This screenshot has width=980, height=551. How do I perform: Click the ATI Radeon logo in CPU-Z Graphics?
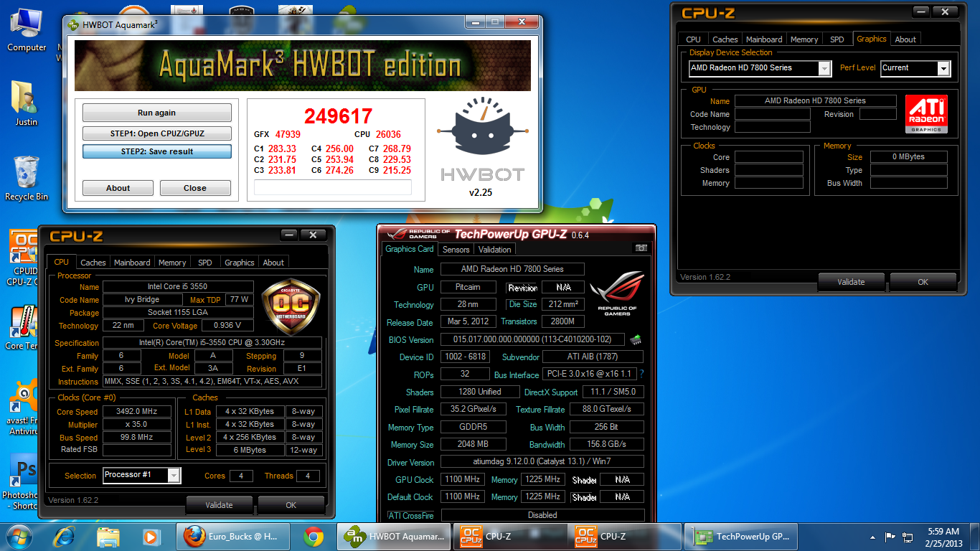(x=926, y=113)
